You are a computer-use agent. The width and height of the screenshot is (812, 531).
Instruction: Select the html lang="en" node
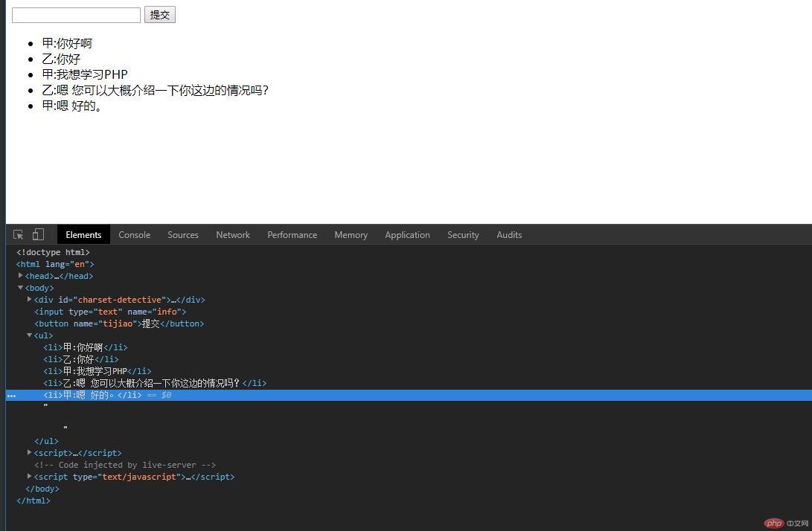pos(55,264)
